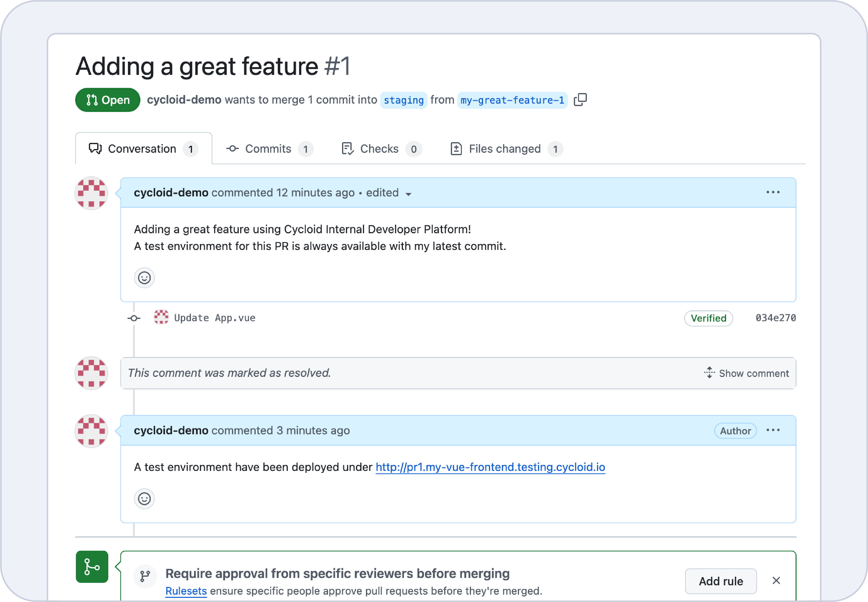
Task: Click cycloid-demo name on first comment
Action: tap(171, 193)
